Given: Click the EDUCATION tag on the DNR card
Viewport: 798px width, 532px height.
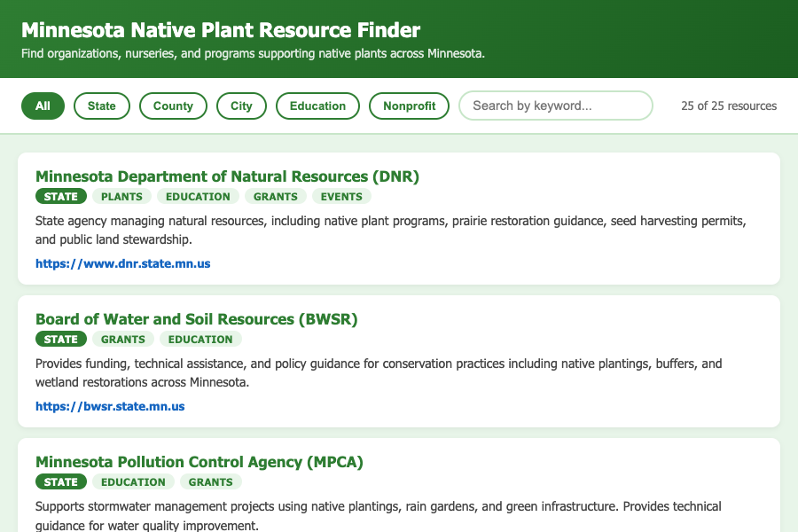Looking at the screenshot, I should [x=198, y=197].
